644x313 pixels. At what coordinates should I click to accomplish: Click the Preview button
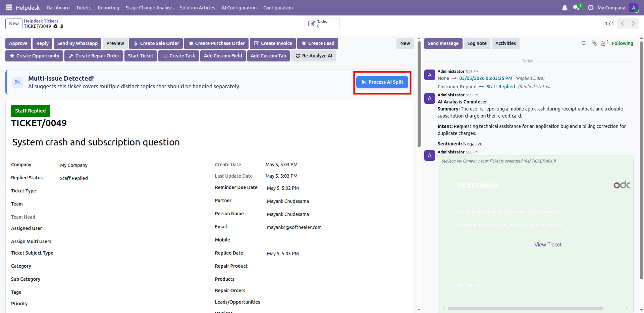point(115,43)
